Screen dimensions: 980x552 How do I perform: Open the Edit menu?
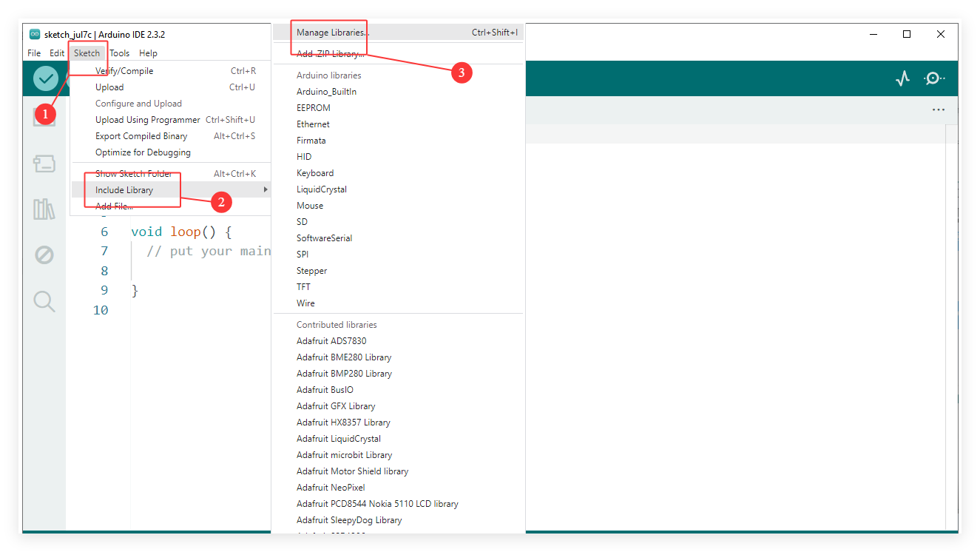[57, 53]
